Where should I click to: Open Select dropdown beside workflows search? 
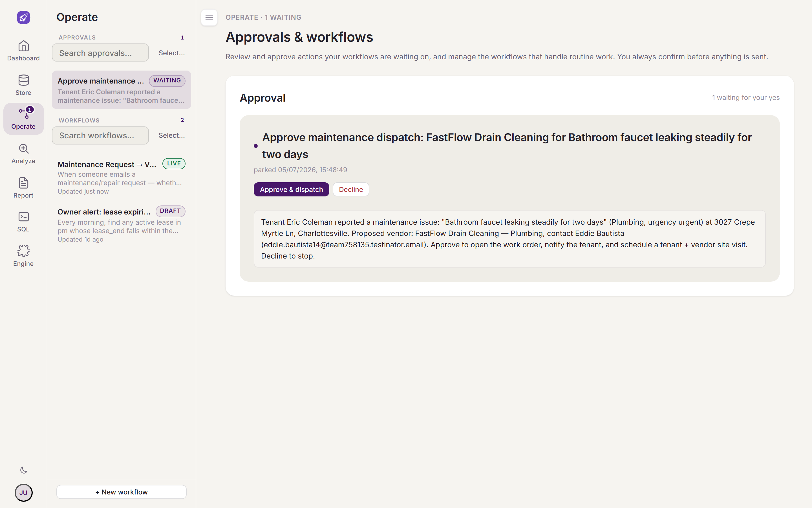(171, 135)
